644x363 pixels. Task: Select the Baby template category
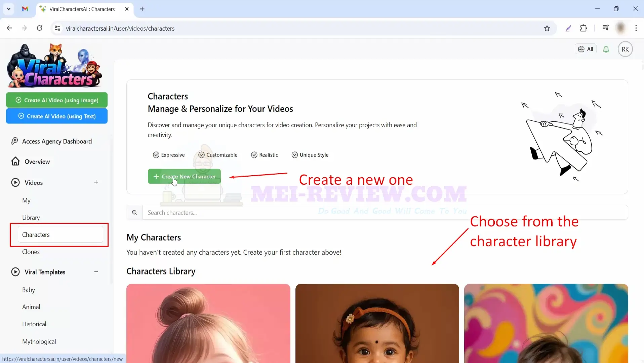pyautogui.click(x=29, y=290)
